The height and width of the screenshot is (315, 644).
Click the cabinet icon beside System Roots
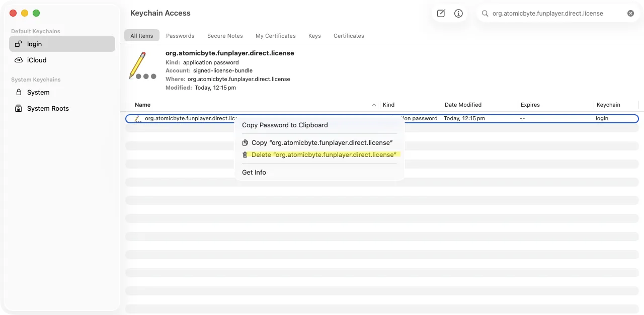(19, 108)
